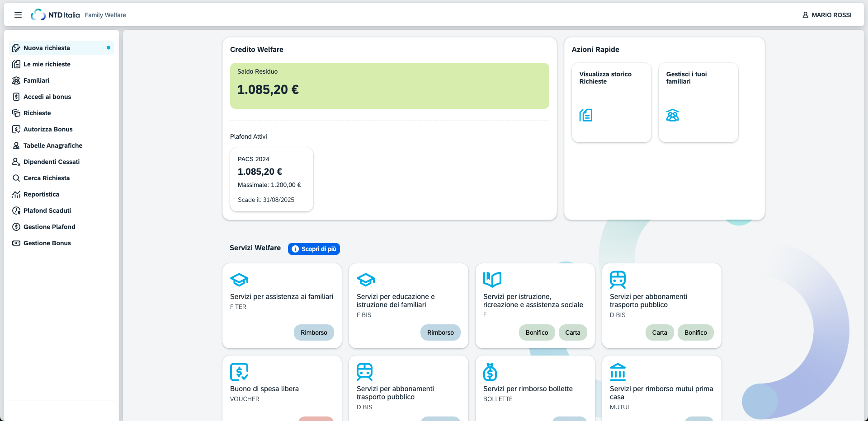Go to Familiari section
The height and width of the screenshot is (421, 868).
click(x=61, y=80)
